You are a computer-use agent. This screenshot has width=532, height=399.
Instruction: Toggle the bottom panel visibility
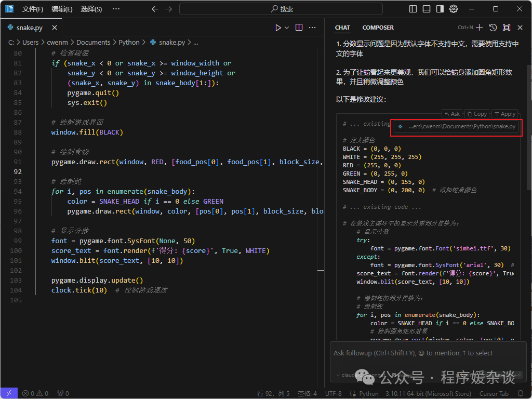coord(427,9)
